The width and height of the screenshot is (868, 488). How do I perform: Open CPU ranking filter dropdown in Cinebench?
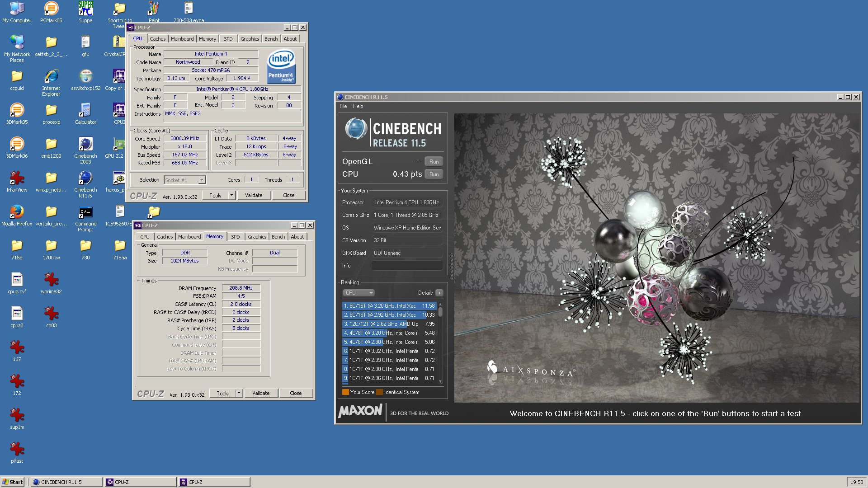coord(359,293)
